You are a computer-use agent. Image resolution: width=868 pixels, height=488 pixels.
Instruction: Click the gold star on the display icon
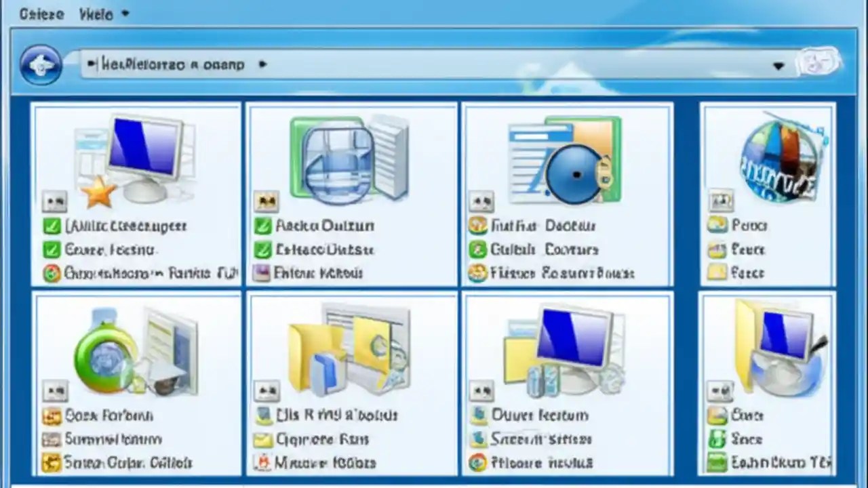point(100,193)
